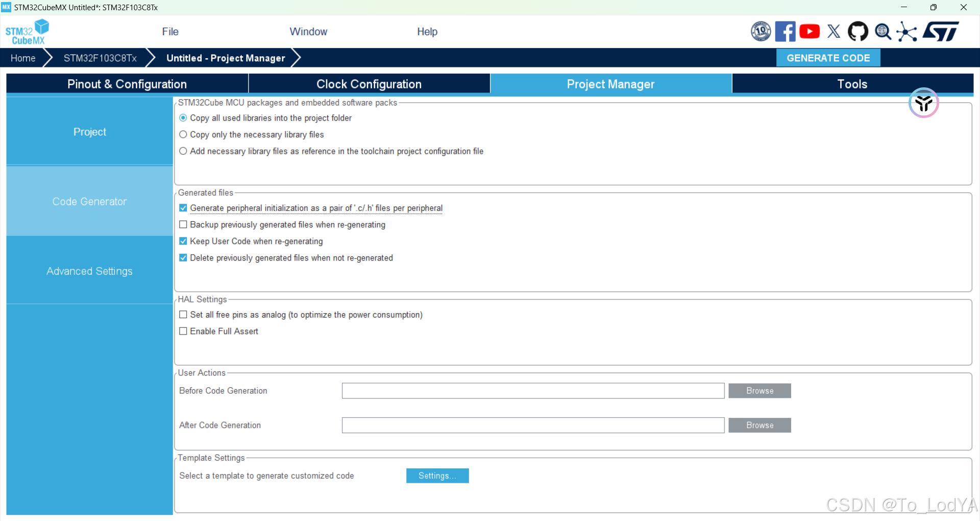The image size is (980, 521).
Task: Click the After Code Generation input field
Action: pos(533,425)
